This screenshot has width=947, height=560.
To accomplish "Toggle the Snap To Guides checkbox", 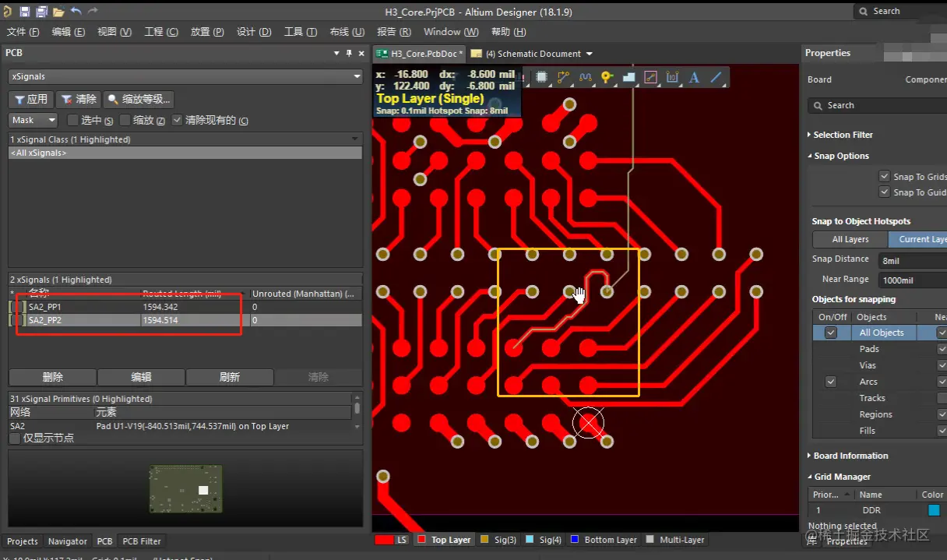I will click(x=884, y=192).
